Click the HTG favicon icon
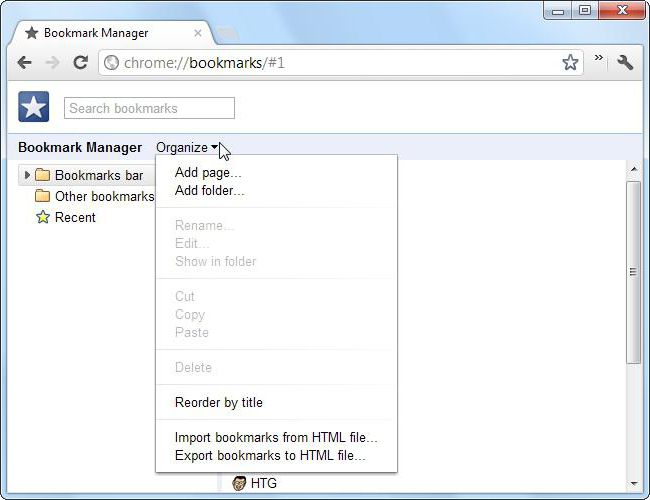The width and height of the screenshot is (650, 500). point(239,483)
